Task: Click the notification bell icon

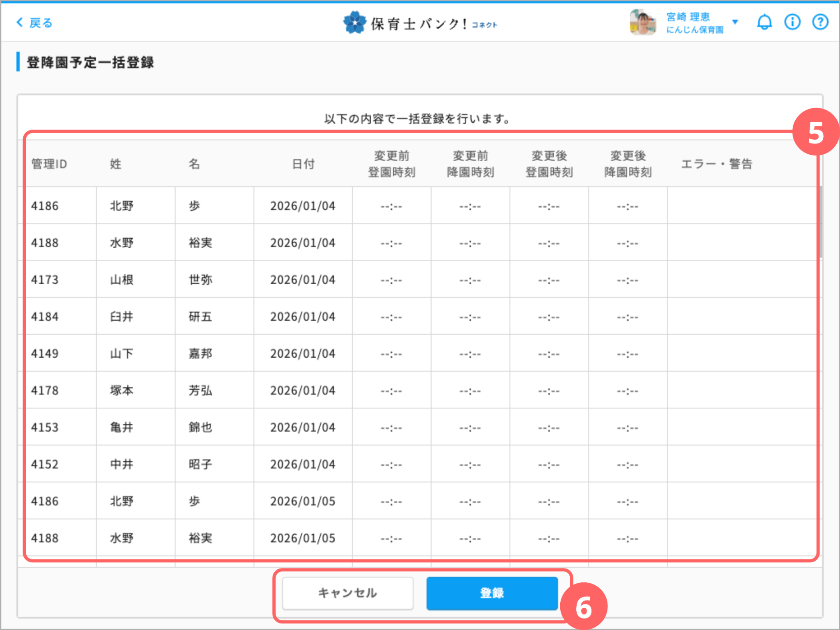Action: pos(764,22)
